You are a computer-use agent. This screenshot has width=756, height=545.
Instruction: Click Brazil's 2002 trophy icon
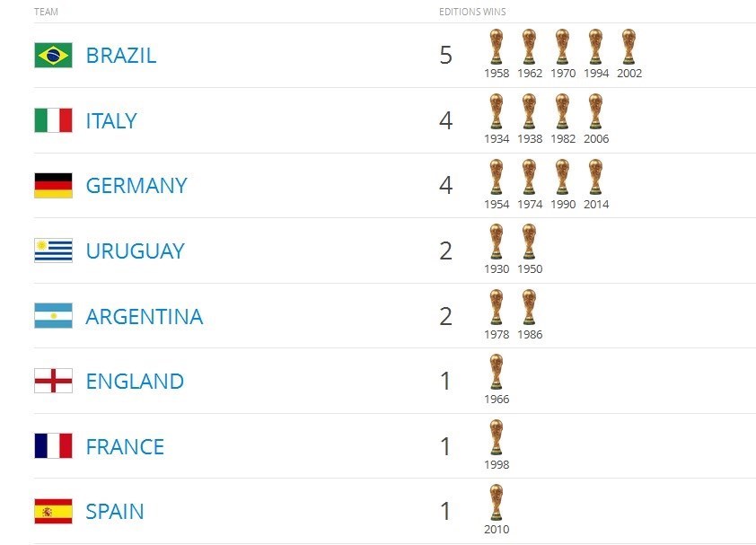(629, 47)
